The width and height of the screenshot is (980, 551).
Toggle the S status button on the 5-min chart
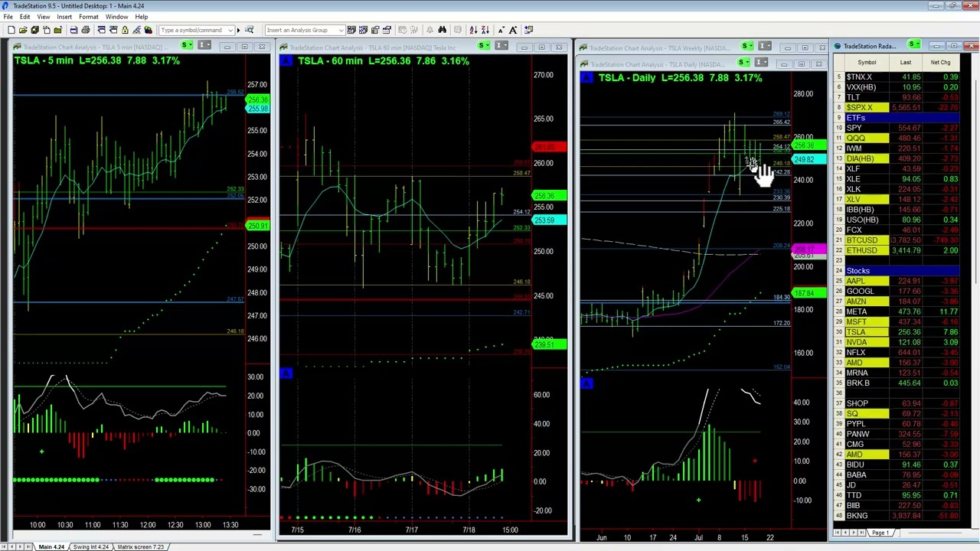[185, 45]
